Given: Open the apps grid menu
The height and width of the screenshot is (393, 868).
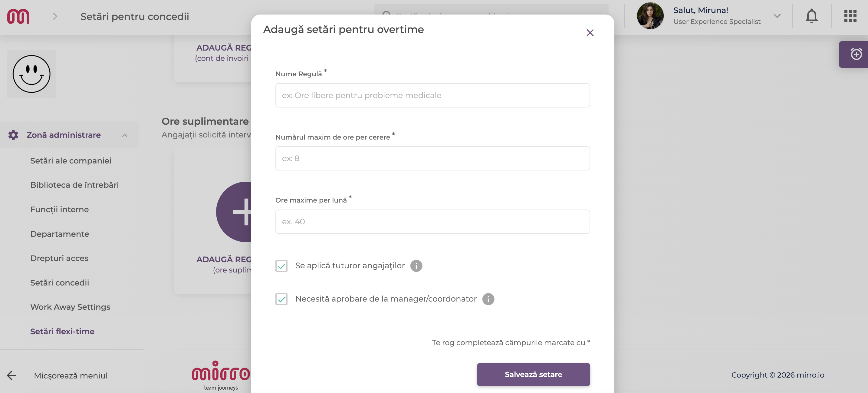Looking at the screenshot, I should click(x=850, y=16).
